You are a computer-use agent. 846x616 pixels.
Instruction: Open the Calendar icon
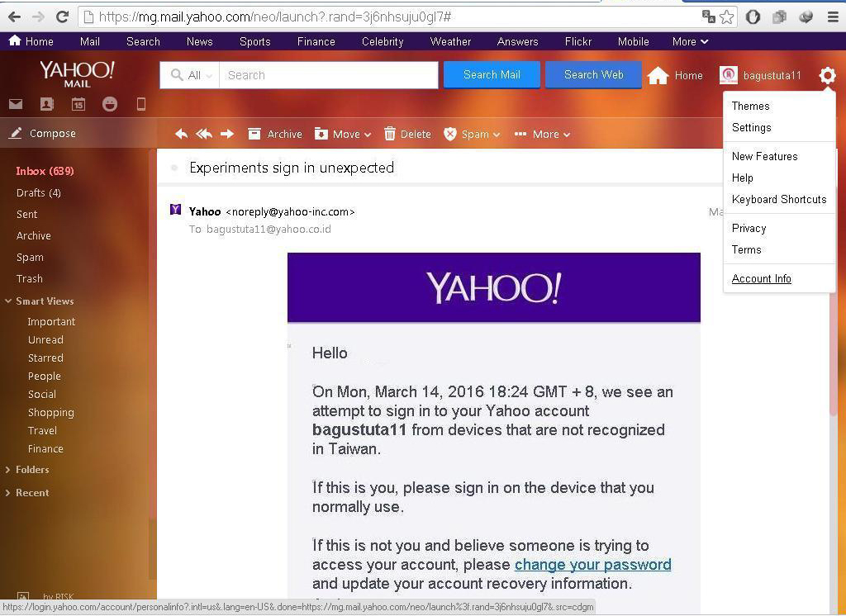pos(78,103)
